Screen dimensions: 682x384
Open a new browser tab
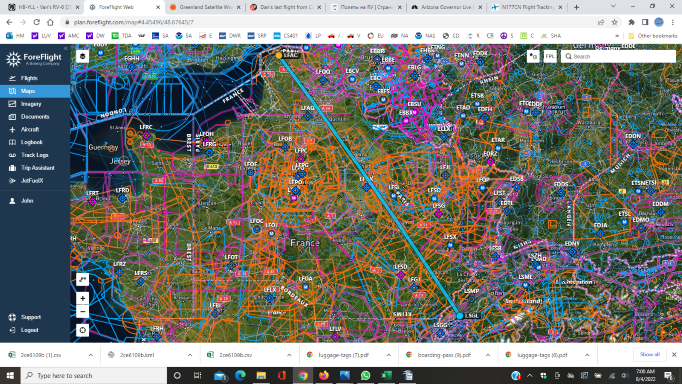[x=576, y=7]
